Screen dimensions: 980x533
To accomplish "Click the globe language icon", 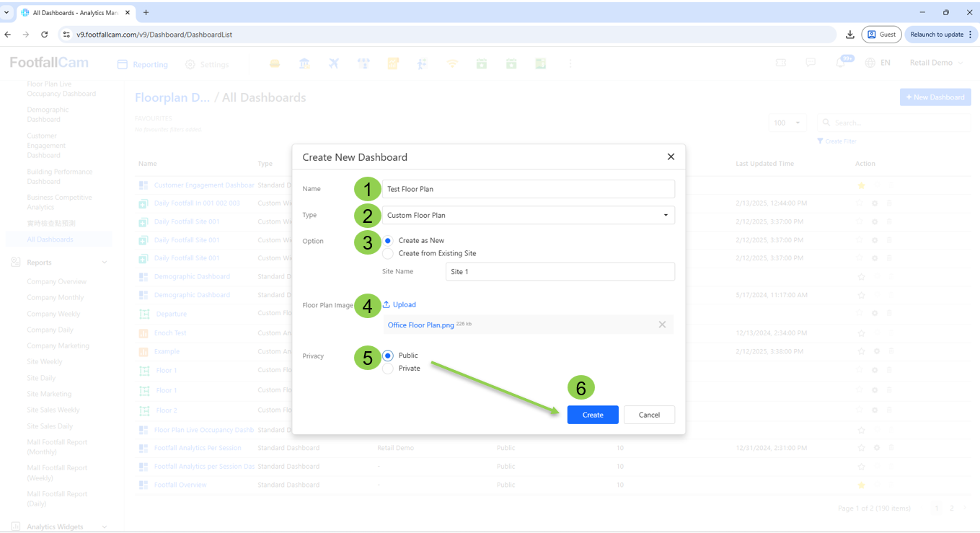I will click(870, 63).
